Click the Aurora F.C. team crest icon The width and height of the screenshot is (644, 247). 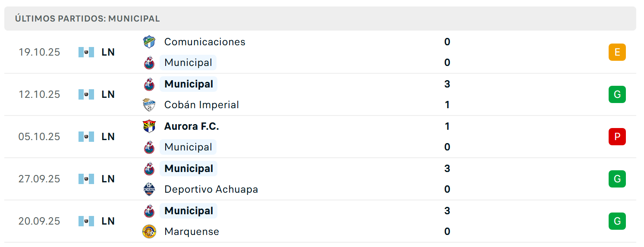point(149,126)
